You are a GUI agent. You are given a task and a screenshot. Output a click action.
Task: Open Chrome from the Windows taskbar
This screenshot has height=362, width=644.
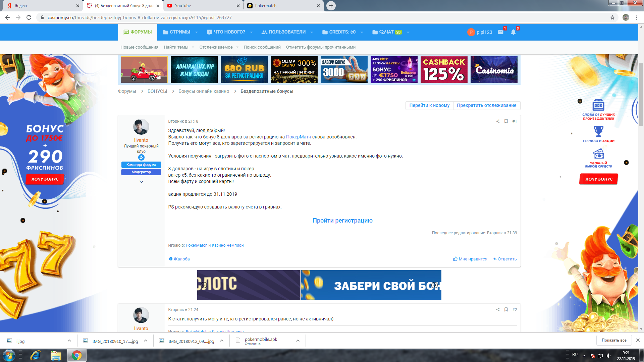pos(76,355)
